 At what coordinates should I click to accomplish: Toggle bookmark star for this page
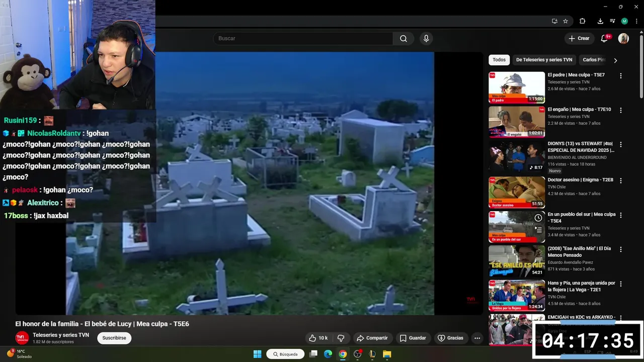coord(566,21)
